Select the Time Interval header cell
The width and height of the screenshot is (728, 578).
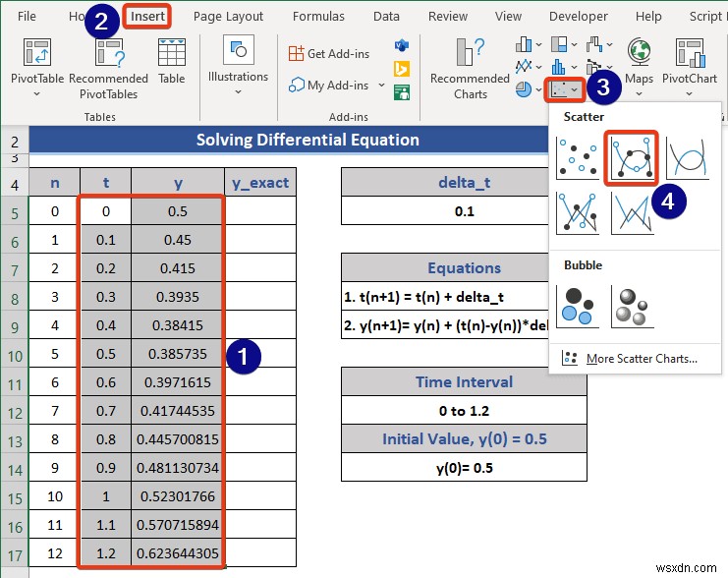pyautogui.click(x=464, y=382)
